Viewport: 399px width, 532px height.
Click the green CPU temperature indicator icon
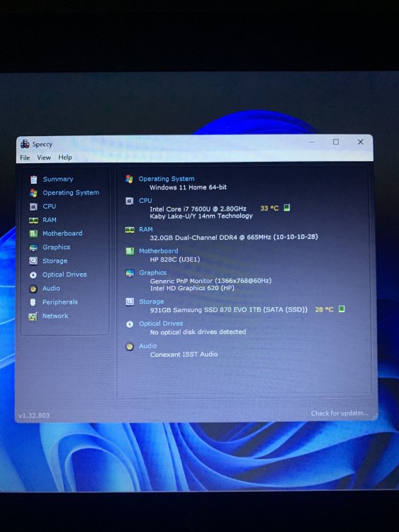pos(287,208)
